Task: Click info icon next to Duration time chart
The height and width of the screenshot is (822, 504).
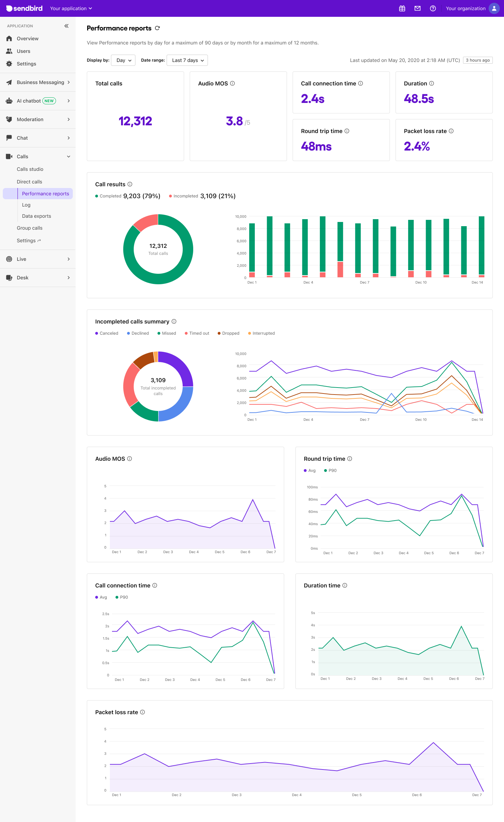Action: point(345,585)
